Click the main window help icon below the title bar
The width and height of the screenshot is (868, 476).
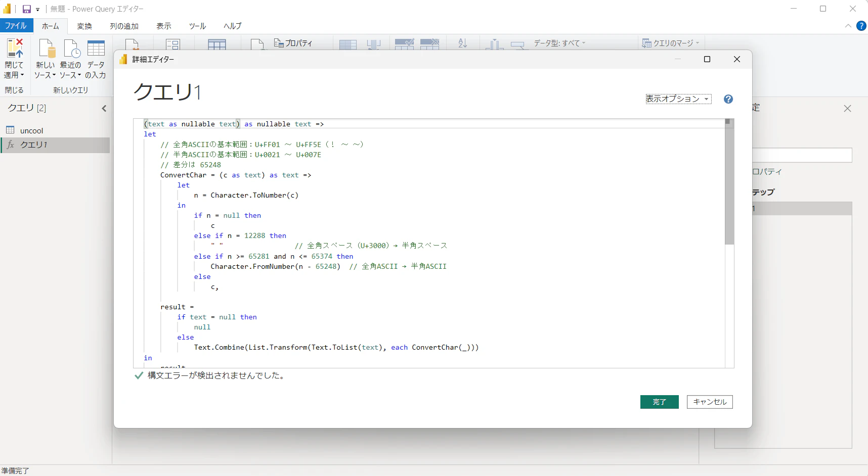pyautogui.click(x=861, y=26)
